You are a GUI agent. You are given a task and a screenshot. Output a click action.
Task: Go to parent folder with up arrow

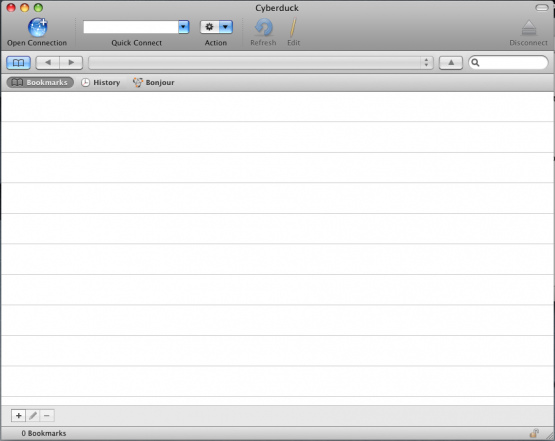[x=451, y=63]
